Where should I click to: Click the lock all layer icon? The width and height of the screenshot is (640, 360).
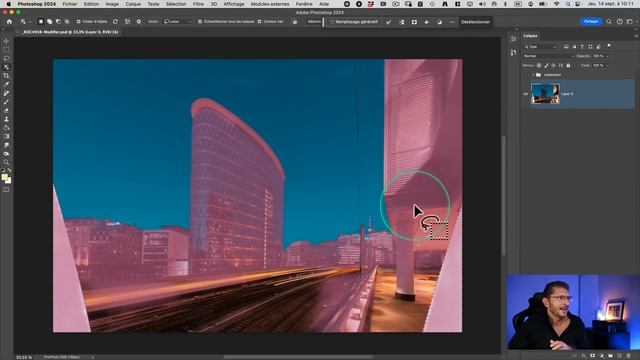568,65
